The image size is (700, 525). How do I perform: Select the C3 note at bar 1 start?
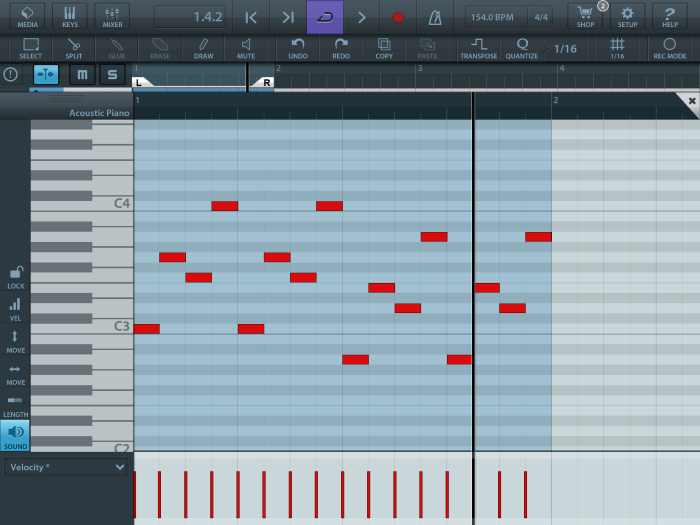146,329
